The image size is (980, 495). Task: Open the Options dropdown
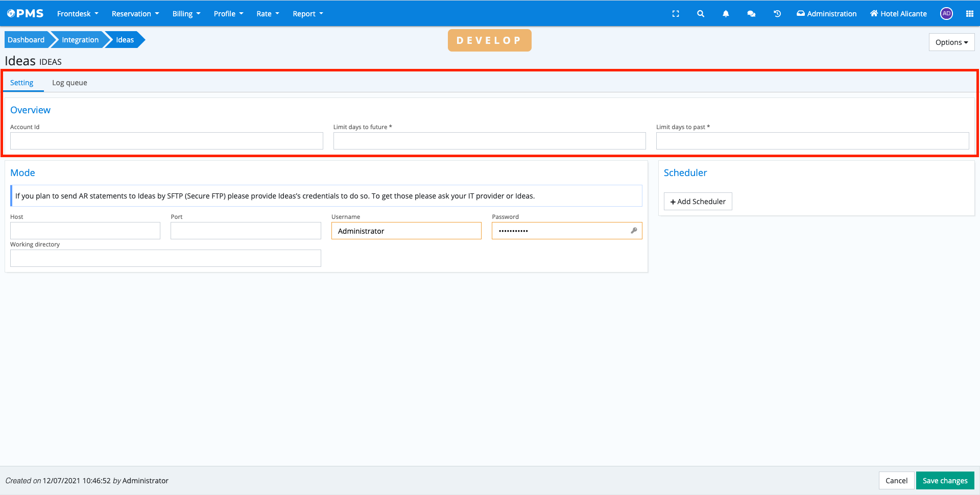951,42
